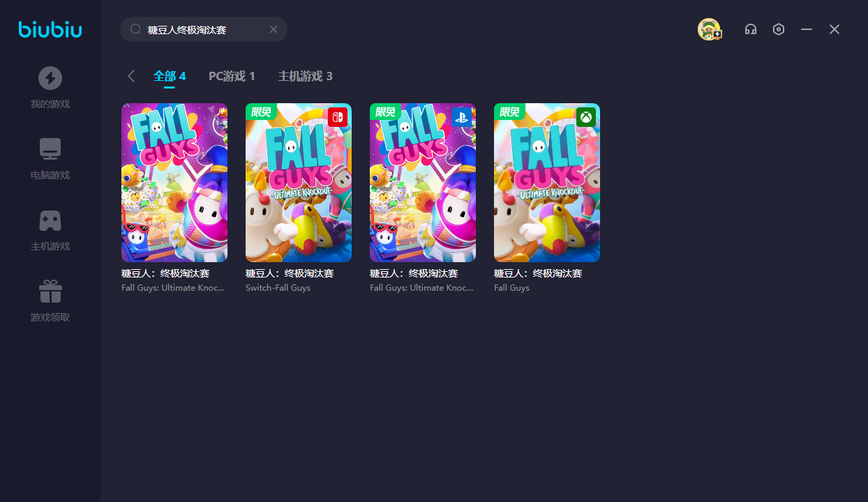Open settings hexagon icon
Image resolution: width=868 pixels, height=502 pixels.
779,29
